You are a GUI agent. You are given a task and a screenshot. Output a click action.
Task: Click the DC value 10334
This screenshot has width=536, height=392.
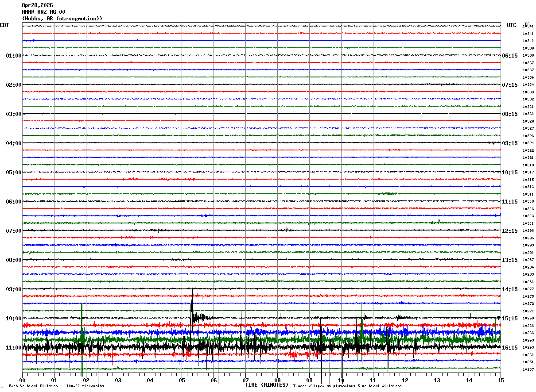(528, 85)
